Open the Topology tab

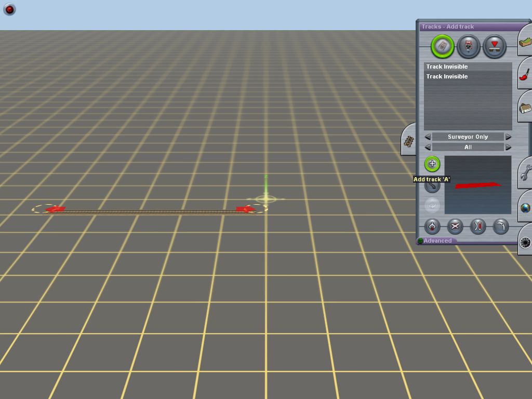pos(525,43)
